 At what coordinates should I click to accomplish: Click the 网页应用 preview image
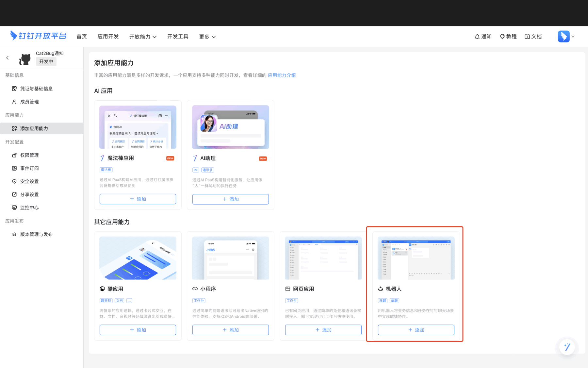click(x=323, y=258)
